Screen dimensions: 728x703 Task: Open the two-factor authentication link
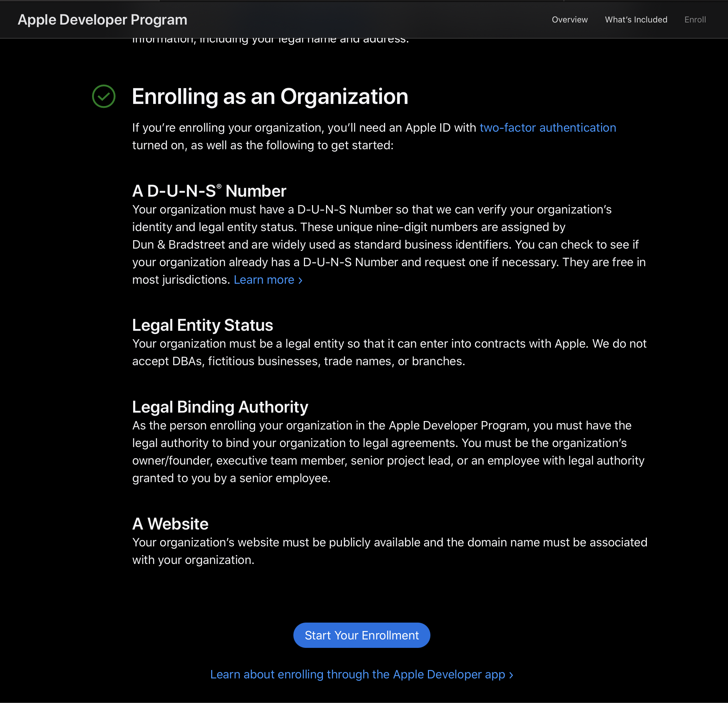[x=547, y=128]
